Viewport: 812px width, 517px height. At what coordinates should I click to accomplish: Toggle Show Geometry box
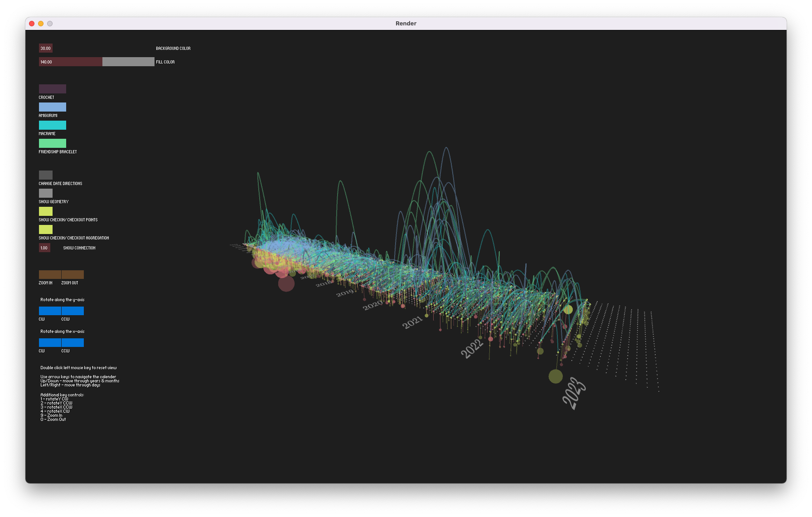[x=46, y=193]
